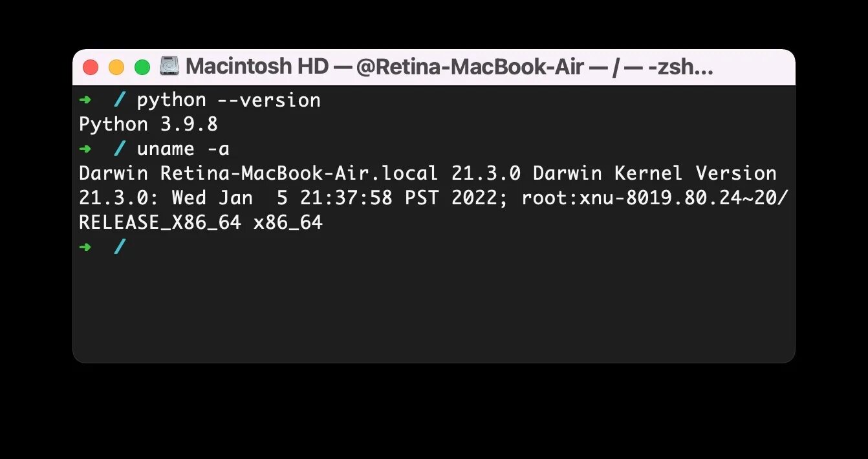Click the Macintosh HD disk icon in title bar
The height and width of the screenshot is (459, 868).
click(x=169, y=66)
